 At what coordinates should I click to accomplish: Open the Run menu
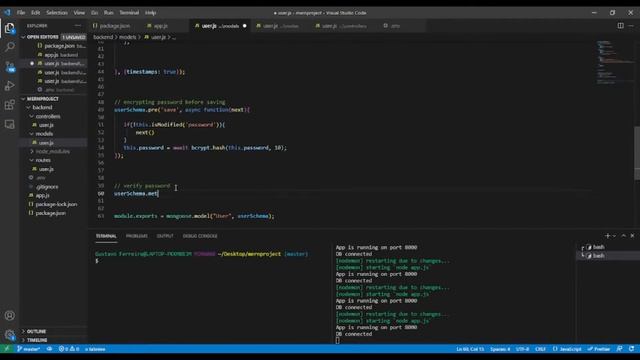pyautogui.click(x=109, y=13)
